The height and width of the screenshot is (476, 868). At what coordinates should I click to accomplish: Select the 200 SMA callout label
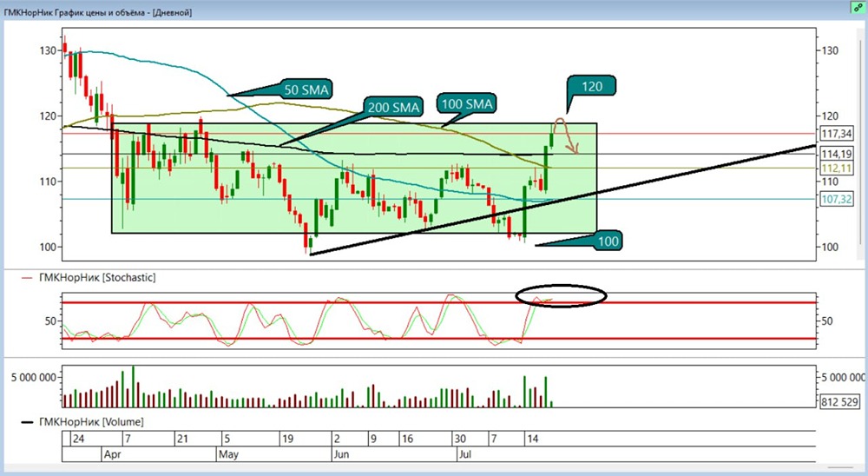pos(393,107)
